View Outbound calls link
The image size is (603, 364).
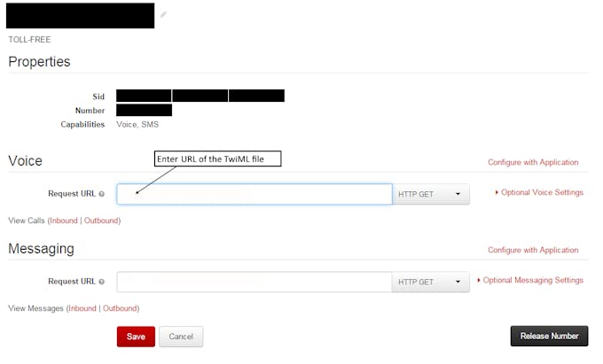(x=101, y=221)
